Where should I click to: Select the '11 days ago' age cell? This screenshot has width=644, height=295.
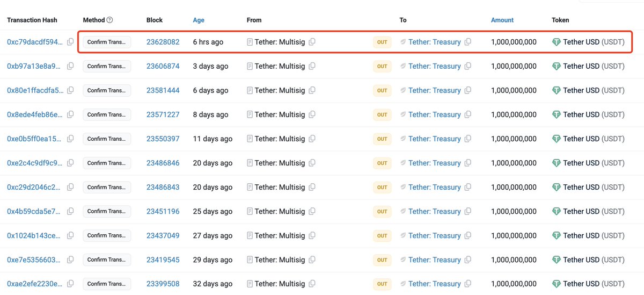(213, 139)
